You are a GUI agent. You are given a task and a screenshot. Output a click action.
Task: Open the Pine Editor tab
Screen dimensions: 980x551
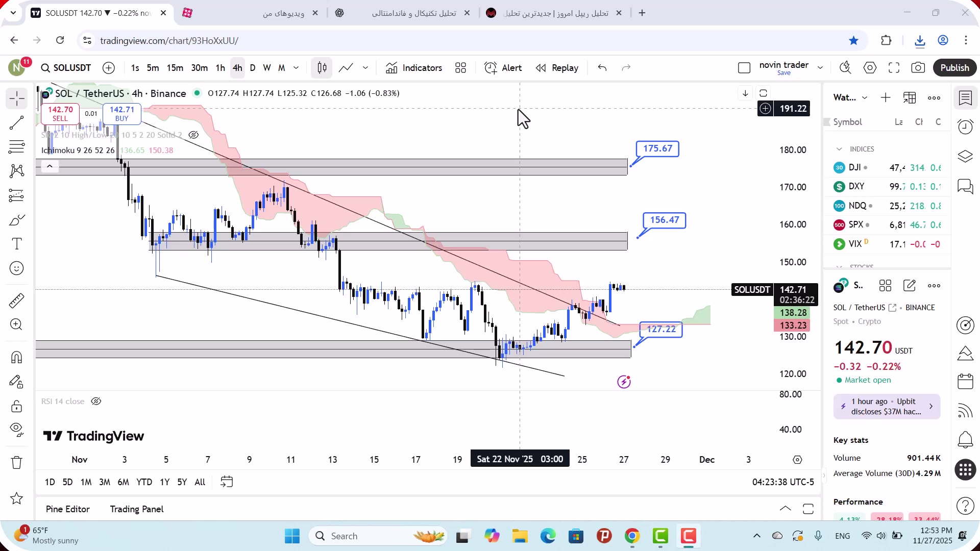point(68,509)
